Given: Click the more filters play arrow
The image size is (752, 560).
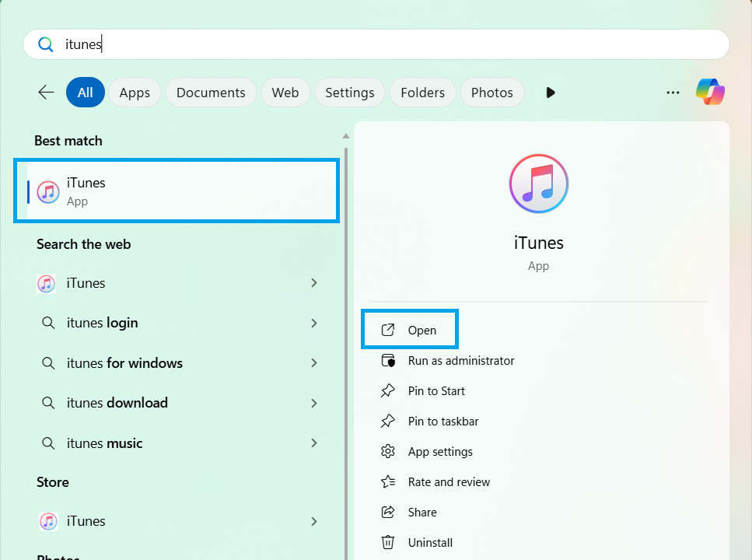Looking at the screenshot, I should (551, 93).
